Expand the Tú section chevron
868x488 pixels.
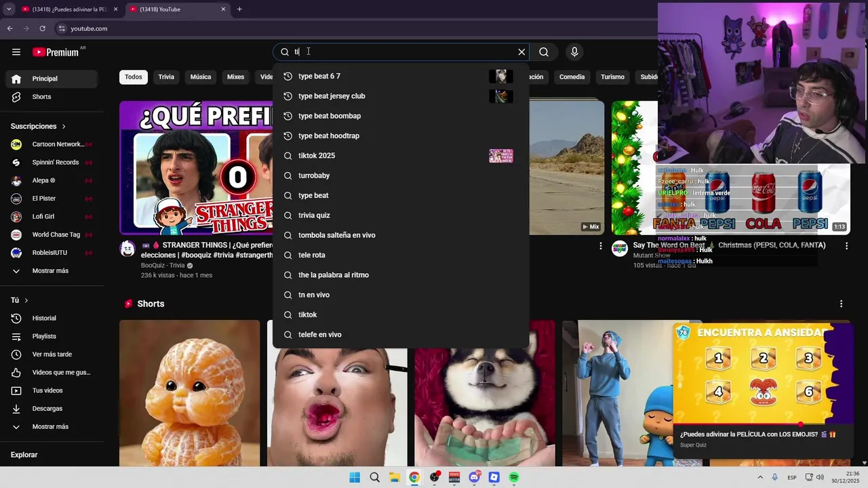tap(26, 300)
